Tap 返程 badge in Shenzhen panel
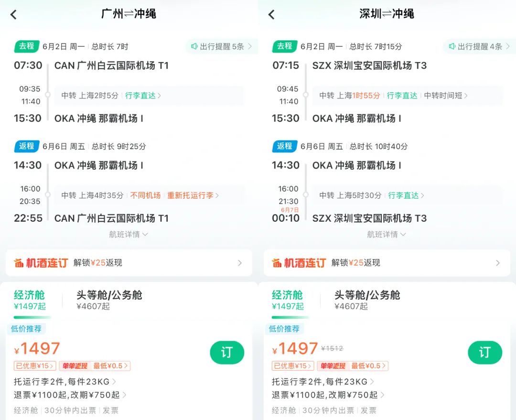The height and width of the screenshot is (420, 516). (285, 146)
